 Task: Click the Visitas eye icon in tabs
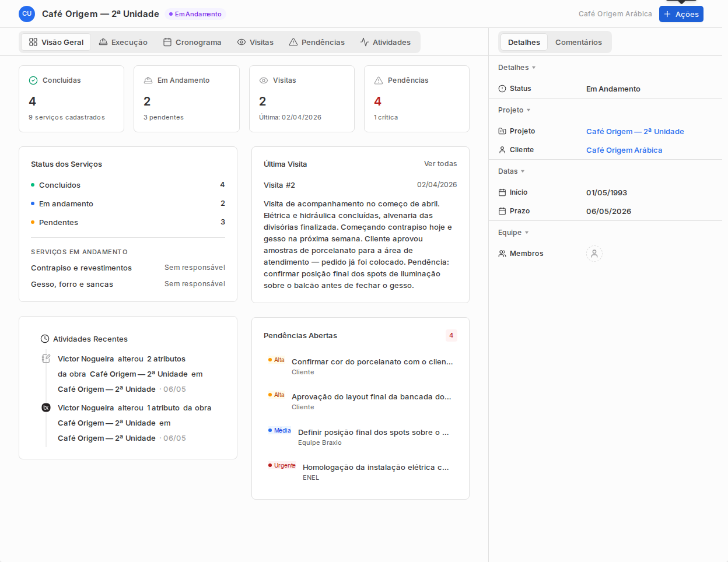pyautogui.click(x=242, y=42)
